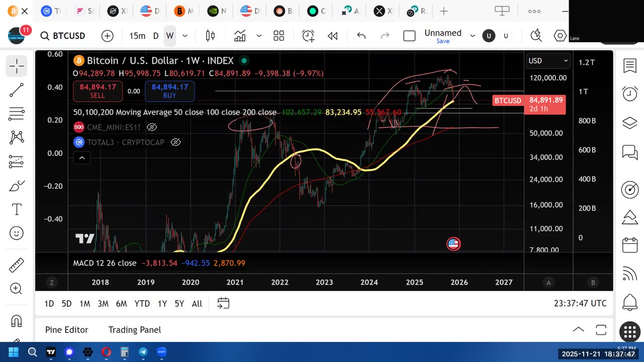Viewport: 644px width, 362px height.
Task: Open the economic calendar panel
Action: coord(630,245)
